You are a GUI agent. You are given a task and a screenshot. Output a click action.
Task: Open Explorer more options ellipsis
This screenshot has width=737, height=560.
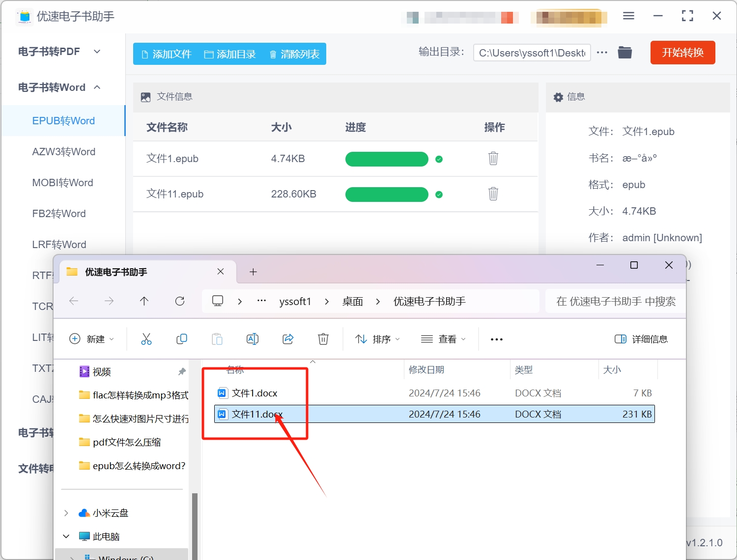coord(497,339)
